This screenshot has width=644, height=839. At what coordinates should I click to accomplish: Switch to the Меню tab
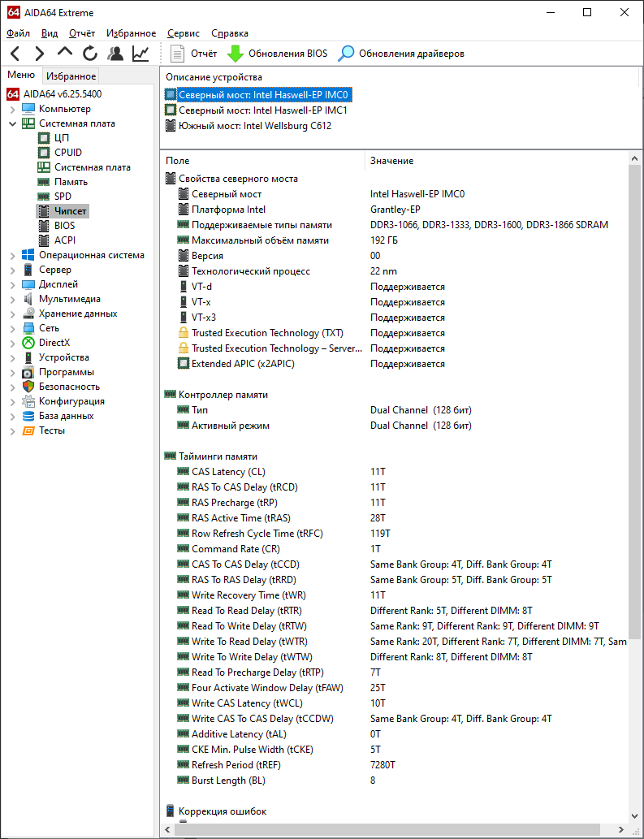(x=21, y=75)
